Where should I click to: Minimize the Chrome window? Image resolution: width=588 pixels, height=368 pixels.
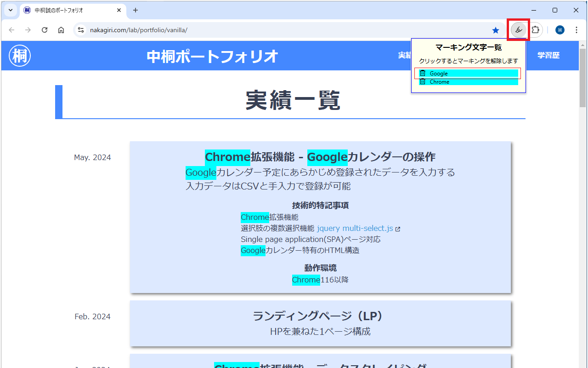pos(534,10)
